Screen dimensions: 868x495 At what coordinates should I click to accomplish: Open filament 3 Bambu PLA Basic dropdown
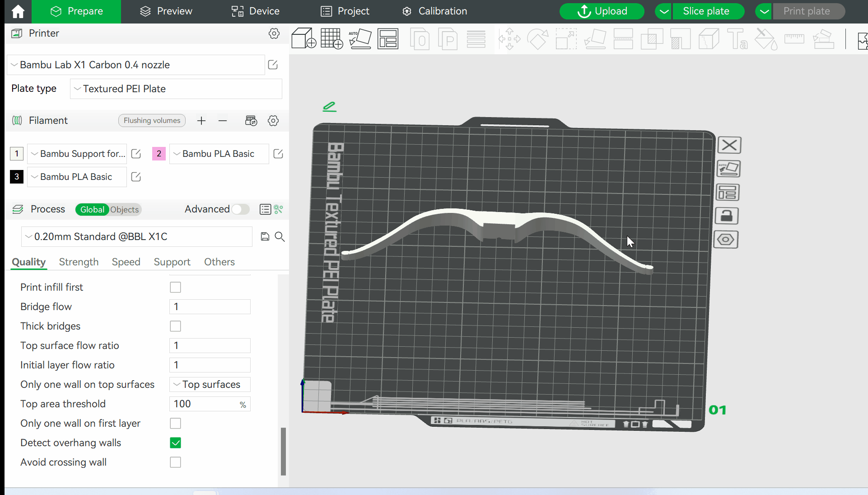point(77,177)
